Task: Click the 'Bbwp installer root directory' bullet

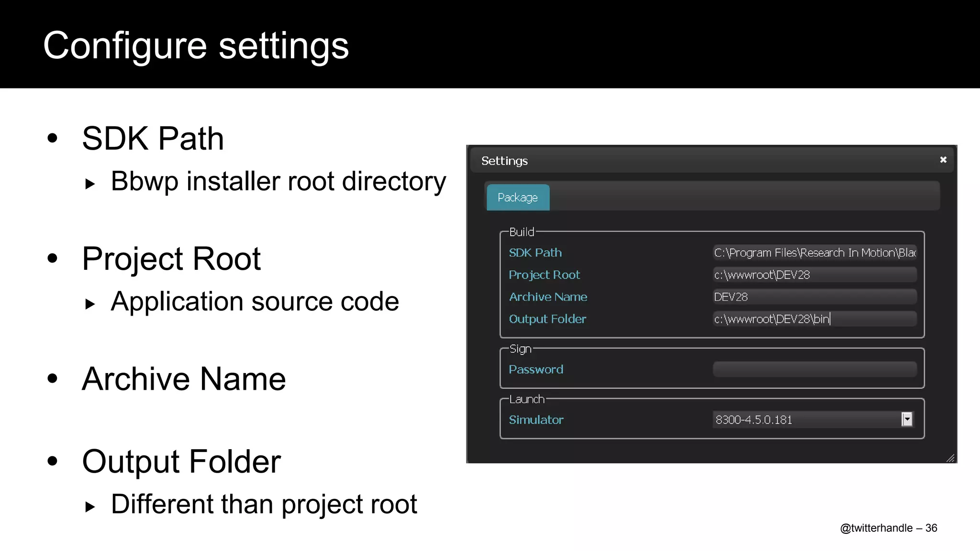Action: point(278,182)
